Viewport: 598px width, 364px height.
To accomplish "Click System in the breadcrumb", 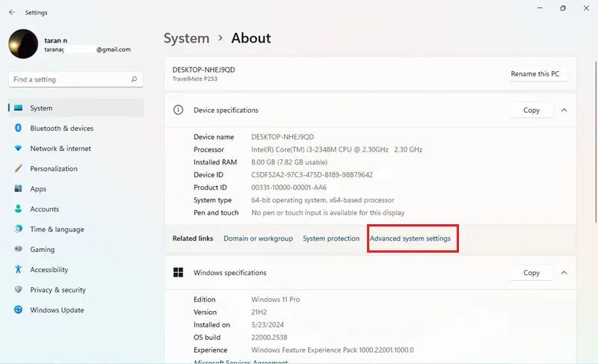I will click(186, 38).
